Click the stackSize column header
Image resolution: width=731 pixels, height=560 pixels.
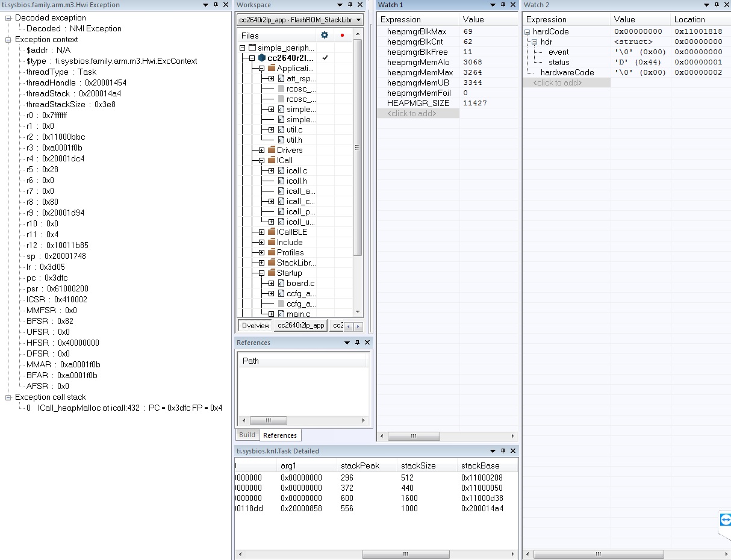click(428, 465)
